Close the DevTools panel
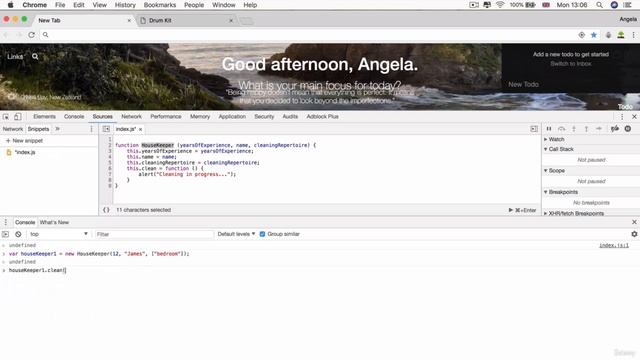The image size is (640, 360). (x=634, y=117)
